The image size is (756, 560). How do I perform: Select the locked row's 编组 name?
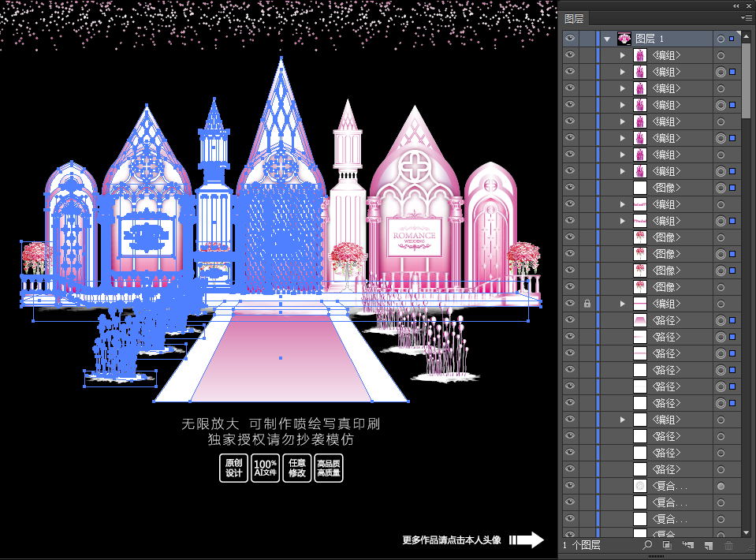pyautogui.click(x=666, y=304)
